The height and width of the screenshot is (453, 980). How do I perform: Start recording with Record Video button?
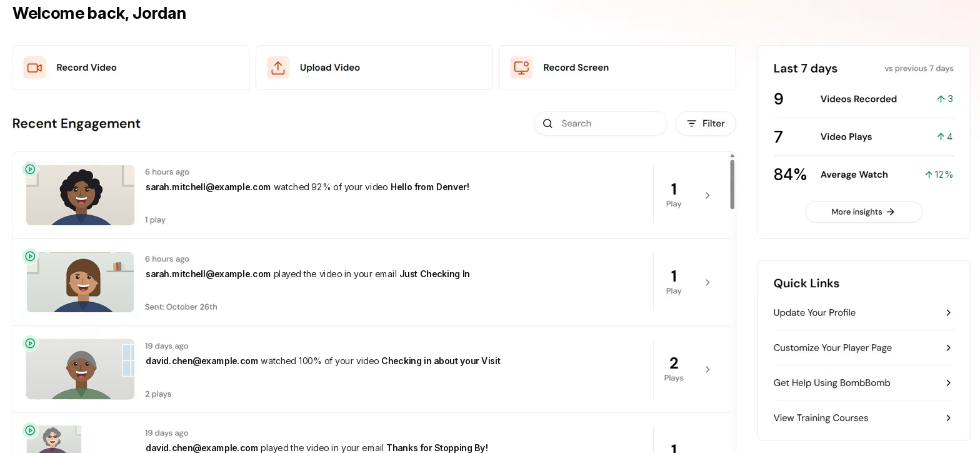coord(131,68)
